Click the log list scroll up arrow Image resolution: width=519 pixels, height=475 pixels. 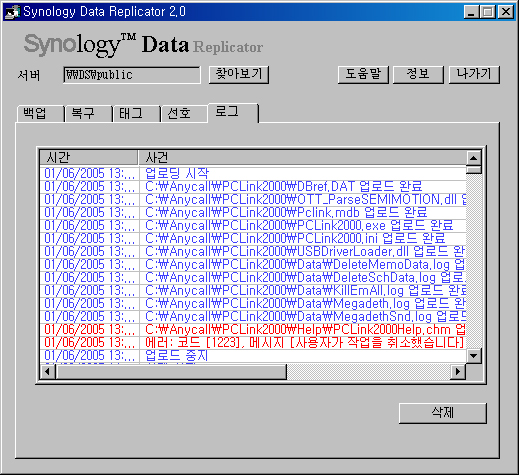473,158
